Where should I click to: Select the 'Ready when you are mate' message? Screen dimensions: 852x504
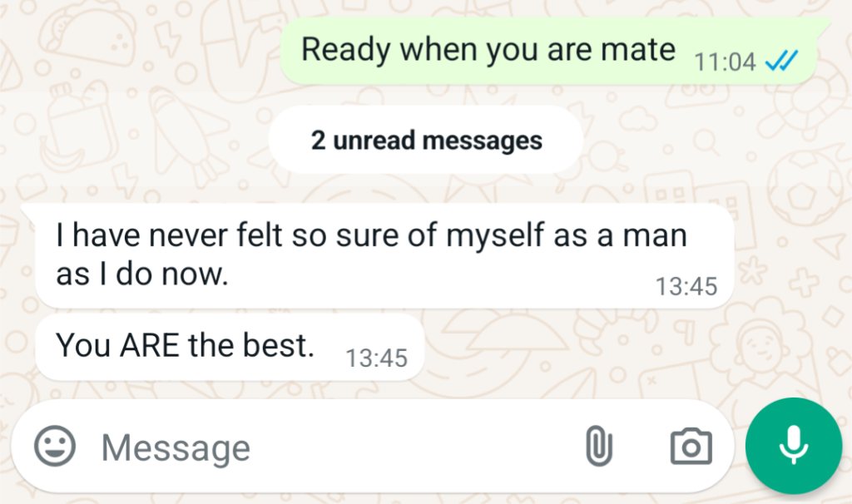(550, 51)
